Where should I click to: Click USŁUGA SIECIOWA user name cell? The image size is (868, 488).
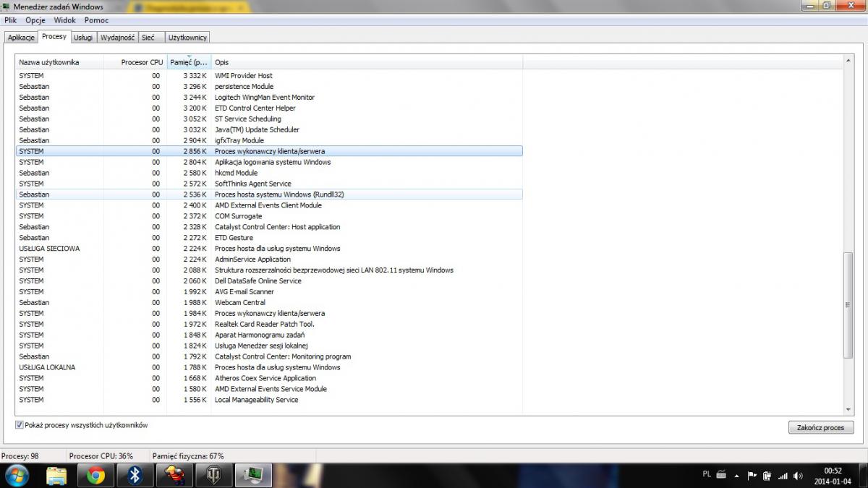click(x=49, y=249)
